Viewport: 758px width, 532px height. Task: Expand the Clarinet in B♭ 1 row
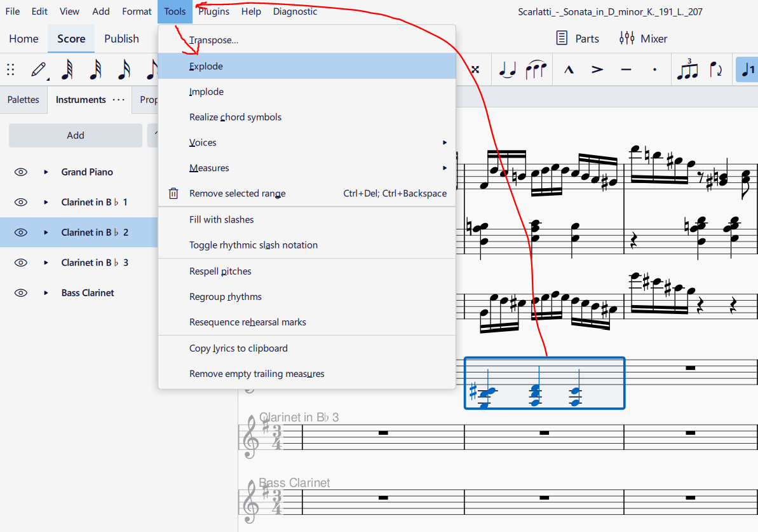[46, 202]
